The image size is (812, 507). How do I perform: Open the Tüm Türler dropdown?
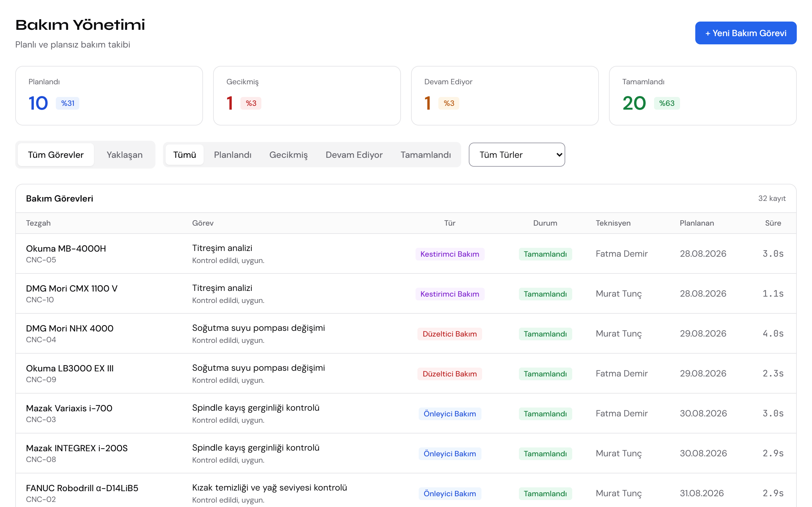coord(517,155)
